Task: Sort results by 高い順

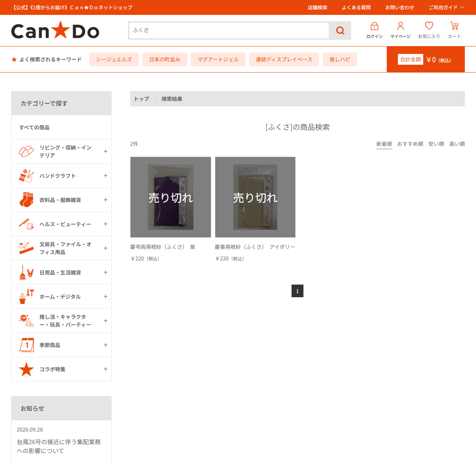Action: [x=457, y=144]
